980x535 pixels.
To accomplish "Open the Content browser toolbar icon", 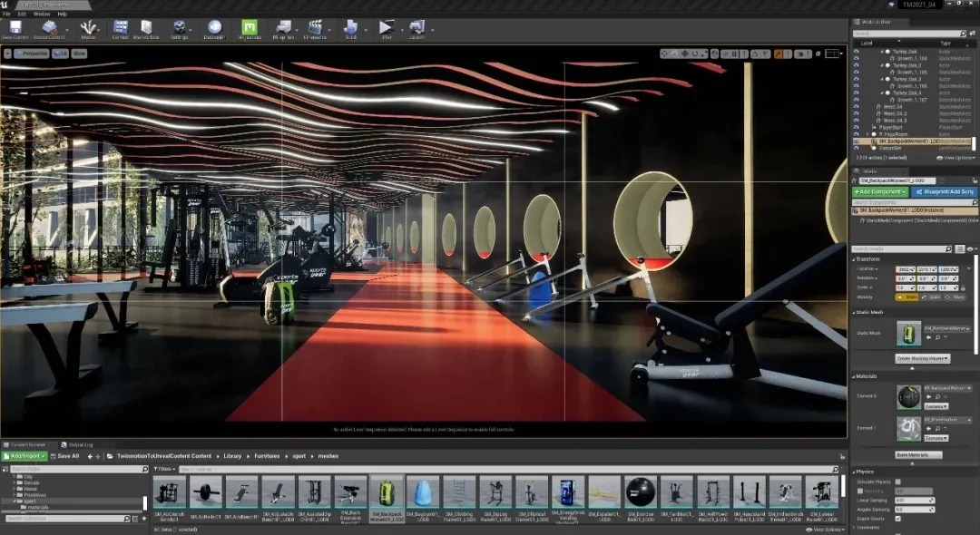I will point(121,27).
